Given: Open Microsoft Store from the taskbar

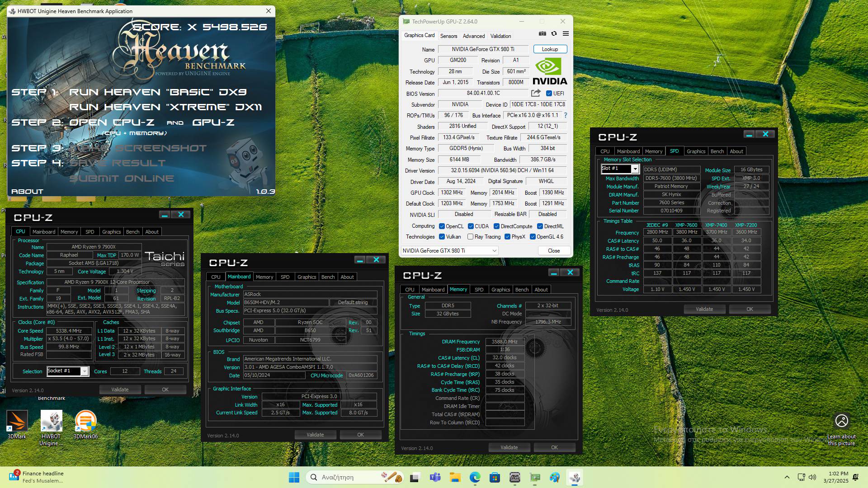Looking at the screenshot, I should (x=495, y=477).
